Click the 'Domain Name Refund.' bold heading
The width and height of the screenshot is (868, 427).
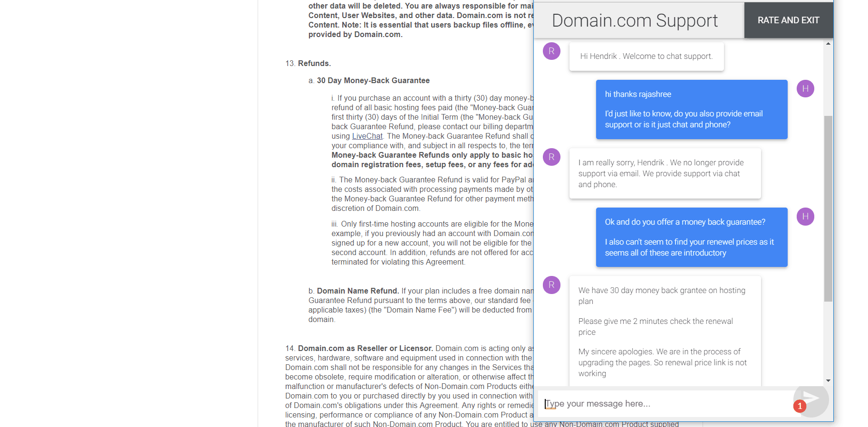click(x=358, y=291)
